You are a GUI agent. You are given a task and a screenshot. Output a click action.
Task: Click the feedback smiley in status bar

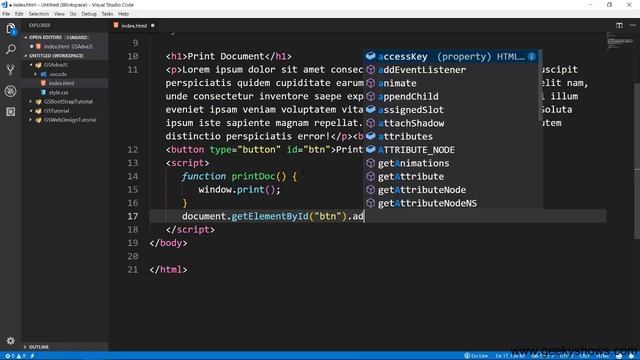619,356
